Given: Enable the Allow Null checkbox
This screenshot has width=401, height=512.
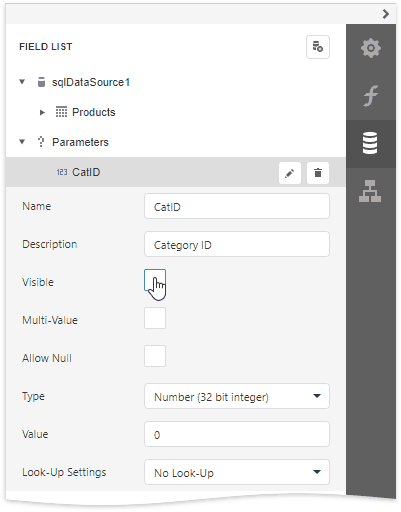Looking at the screenshot, I should tap(155, 356).
